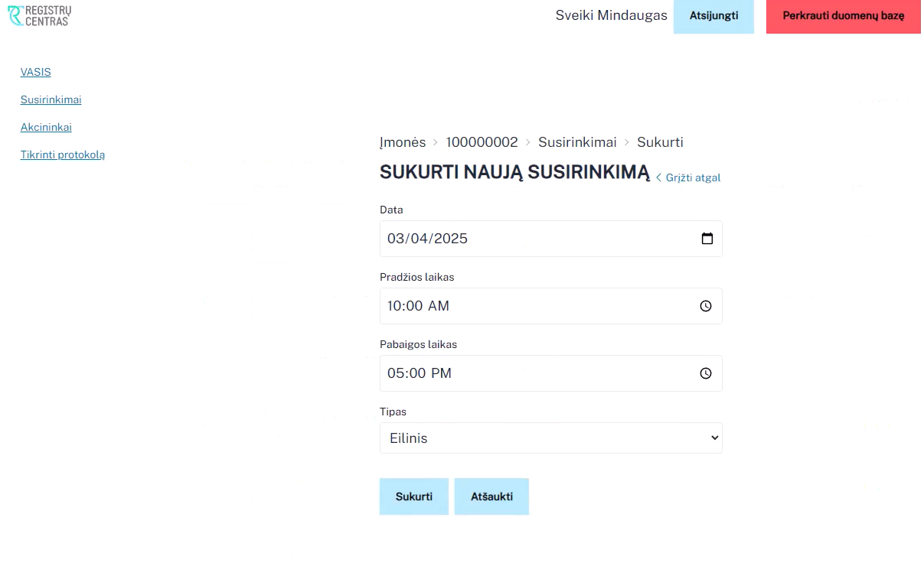
Task: Click the Data label
Action: 391,210
